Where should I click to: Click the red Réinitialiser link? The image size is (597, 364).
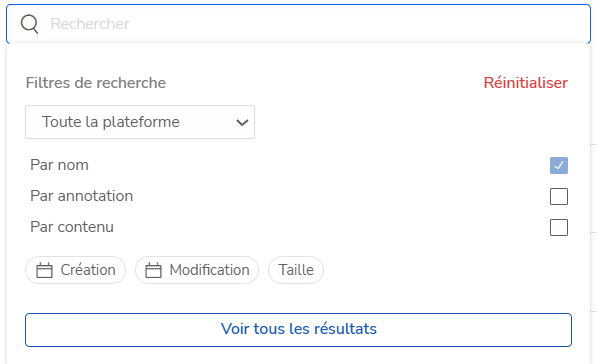[525, 83]
